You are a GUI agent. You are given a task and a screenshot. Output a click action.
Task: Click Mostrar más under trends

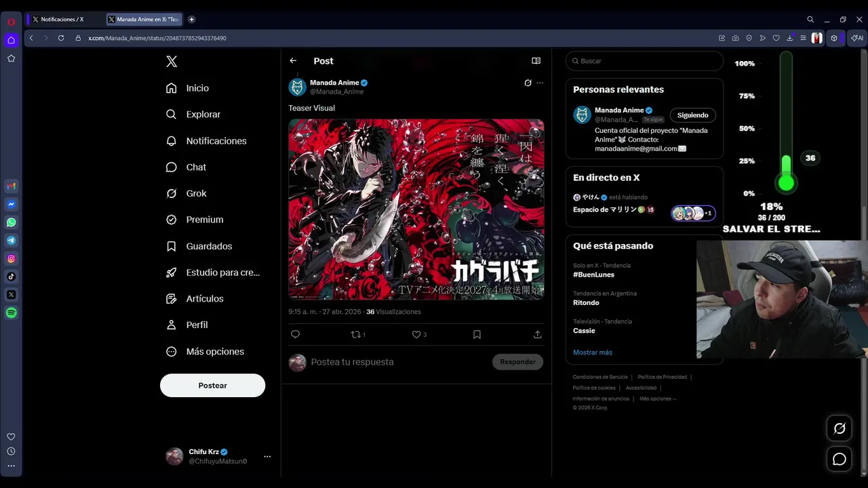point(593,352)
